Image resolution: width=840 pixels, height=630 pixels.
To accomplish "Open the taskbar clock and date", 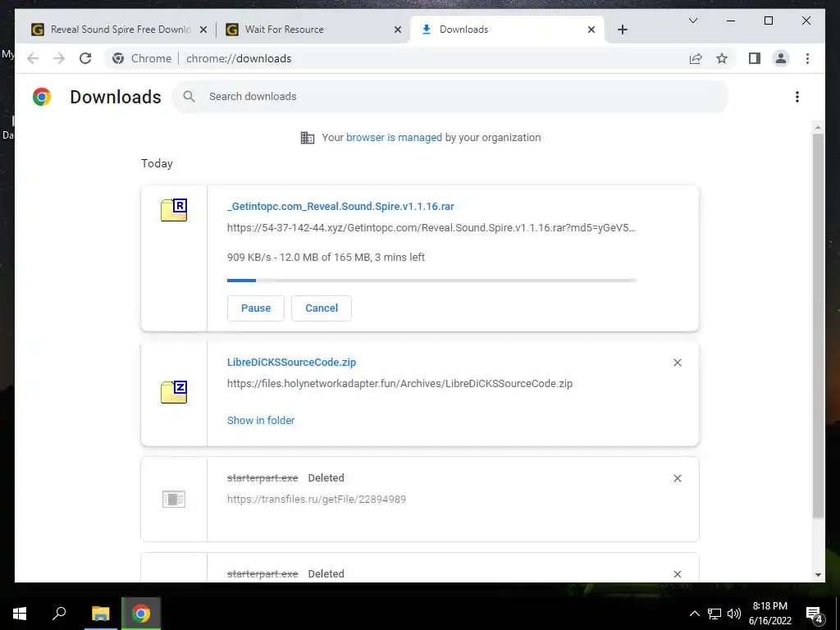I will pos(769,614).
